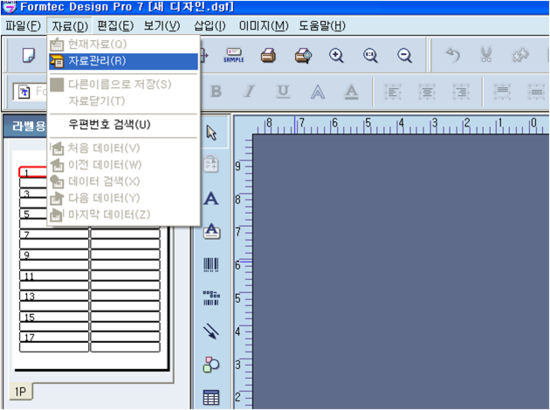
Task: Click 마지막 데이터(Z) entry
Action: (123, 214)
